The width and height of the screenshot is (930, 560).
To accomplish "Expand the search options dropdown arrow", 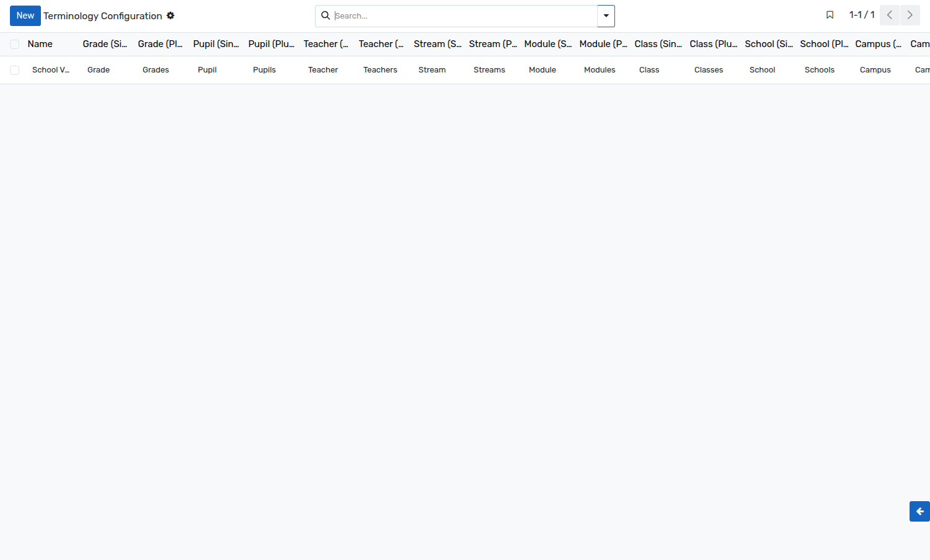I will [606, 16].
